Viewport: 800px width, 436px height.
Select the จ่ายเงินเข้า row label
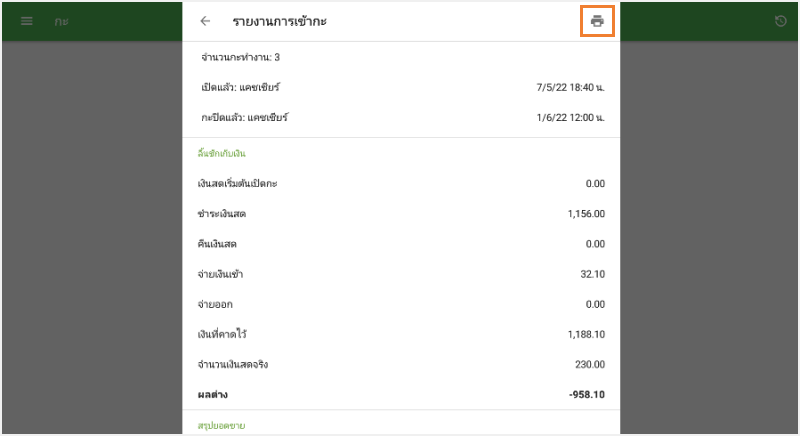click(221, 274)
